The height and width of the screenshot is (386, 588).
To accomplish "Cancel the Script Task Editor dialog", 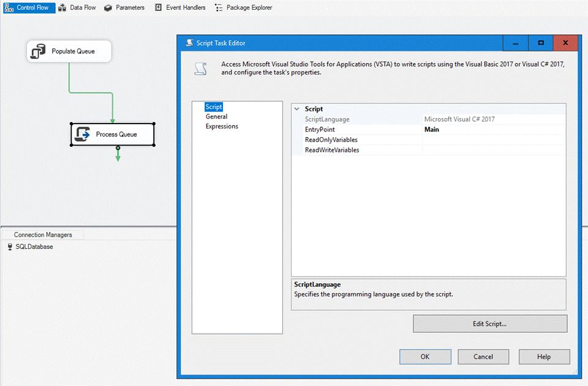I will (483, 357).
